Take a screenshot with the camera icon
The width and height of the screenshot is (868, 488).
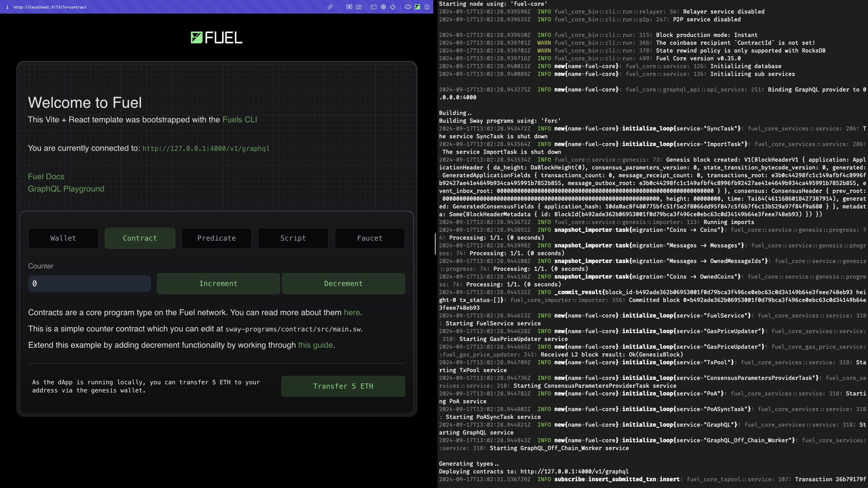coord(359,7)
